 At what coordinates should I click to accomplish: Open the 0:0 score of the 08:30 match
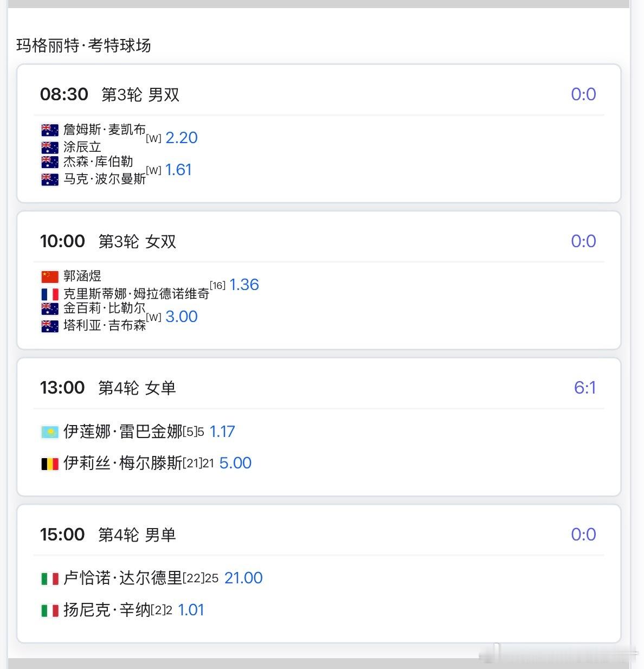coord(583,94)
